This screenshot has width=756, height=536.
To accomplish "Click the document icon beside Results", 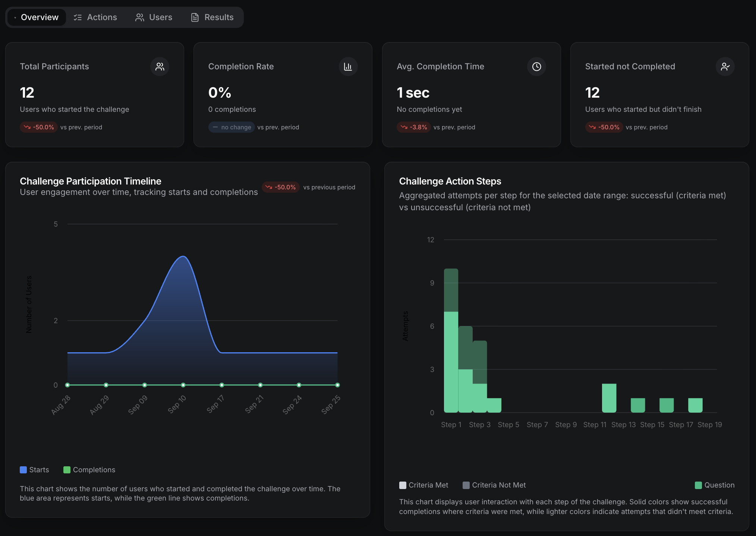I will pyautogui.click(x=195, y=18).
